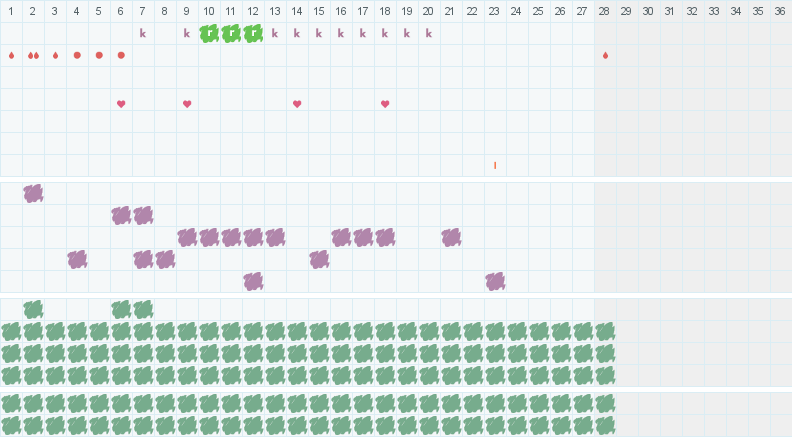Click the pink heart icon on day 18
Image resolution: width=792 pixels, height=437 pixels.
coord(385,104)
